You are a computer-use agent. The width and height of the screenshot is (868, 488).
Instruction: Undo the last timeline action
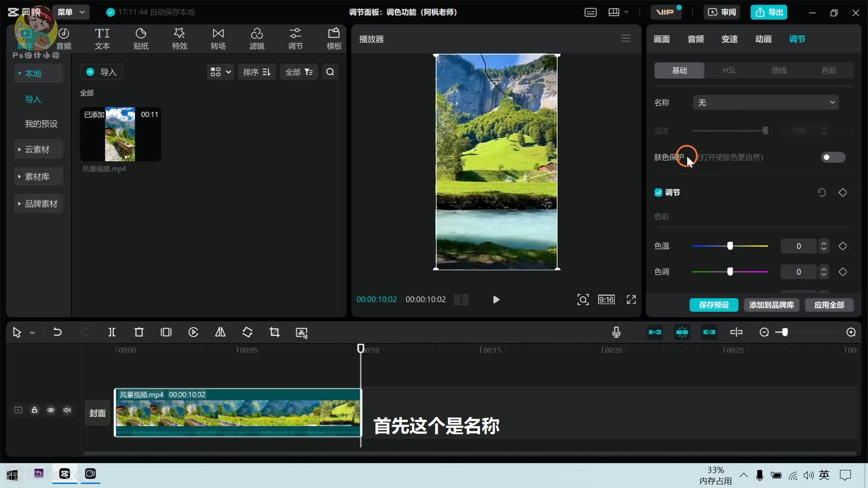coord(57,332)
